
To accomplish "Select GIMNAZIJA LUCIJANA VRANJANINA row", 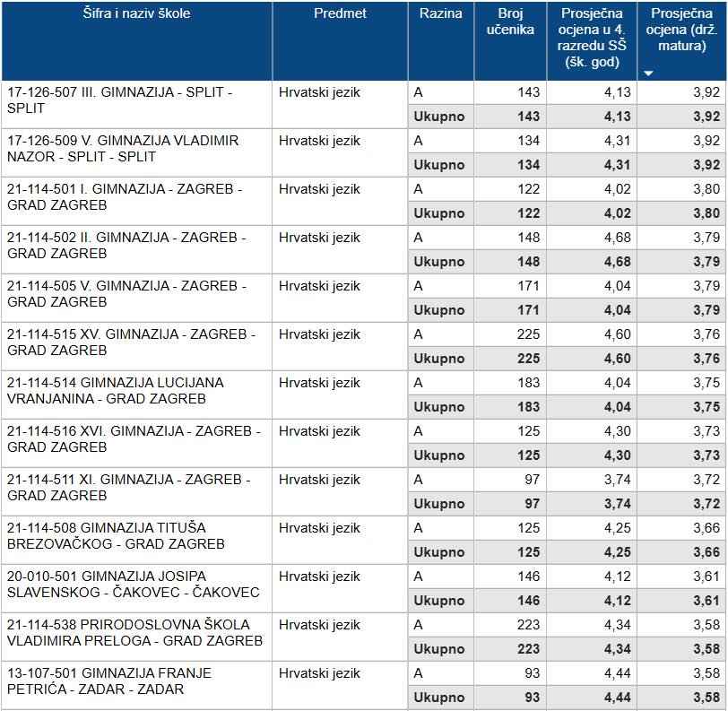I will (116, 391).
